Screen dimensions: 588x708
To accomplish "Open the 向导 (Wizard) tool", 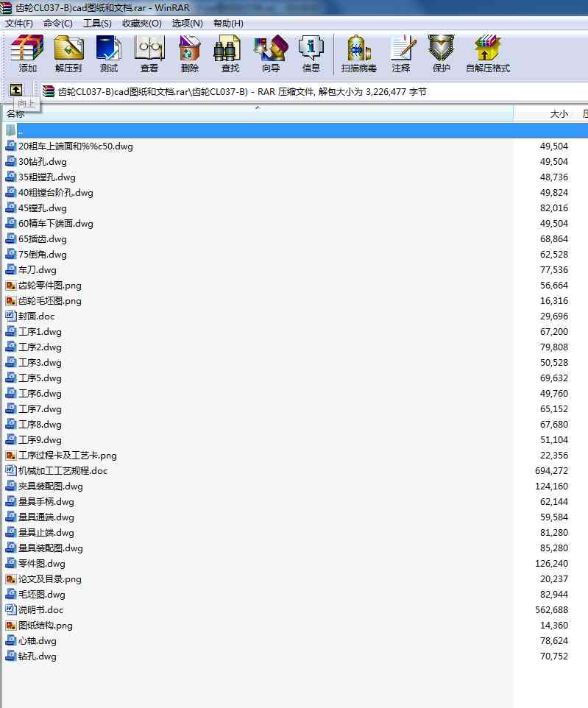I will pyautogui.click(x=271, y=49).
